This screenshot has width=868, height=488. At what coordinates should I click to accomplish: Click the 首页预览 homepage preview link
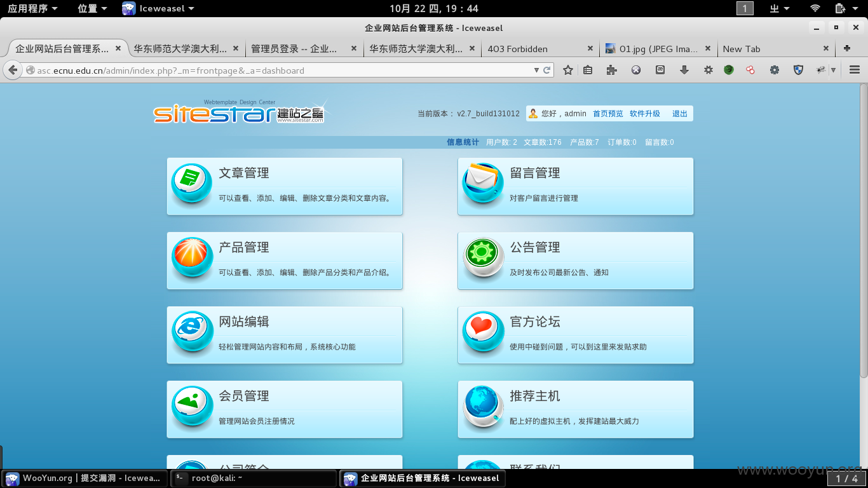[x=608, y=114]
